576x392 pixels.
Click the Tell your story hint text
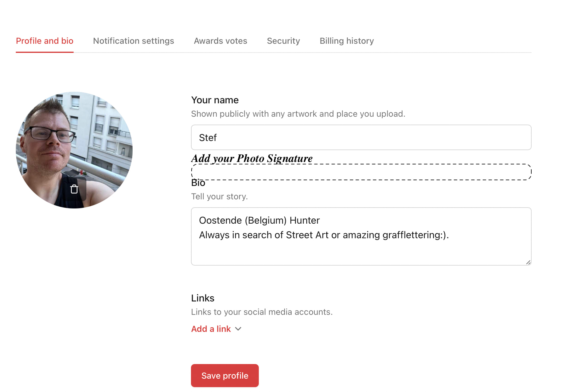tap(219, 197)
